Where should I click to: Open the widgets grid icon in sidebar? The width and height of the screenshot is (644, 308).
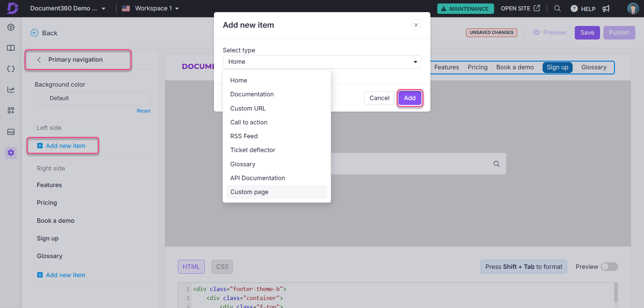[x=11, y=111]
